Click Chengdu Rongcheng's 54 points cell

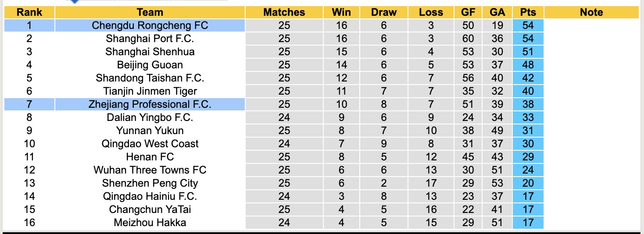click(528, 25)
